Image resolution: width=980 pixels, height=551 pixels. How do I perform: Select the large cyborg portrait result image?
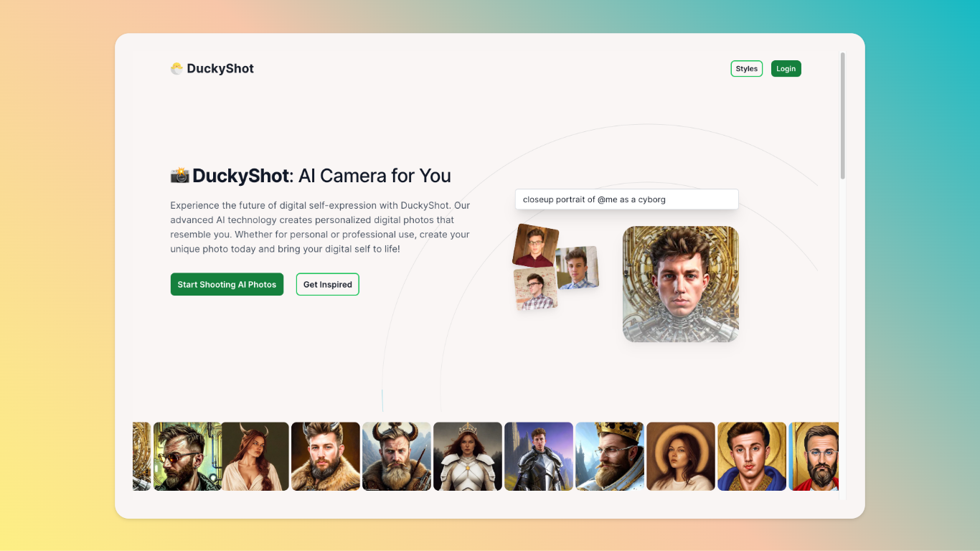(681, 284)
